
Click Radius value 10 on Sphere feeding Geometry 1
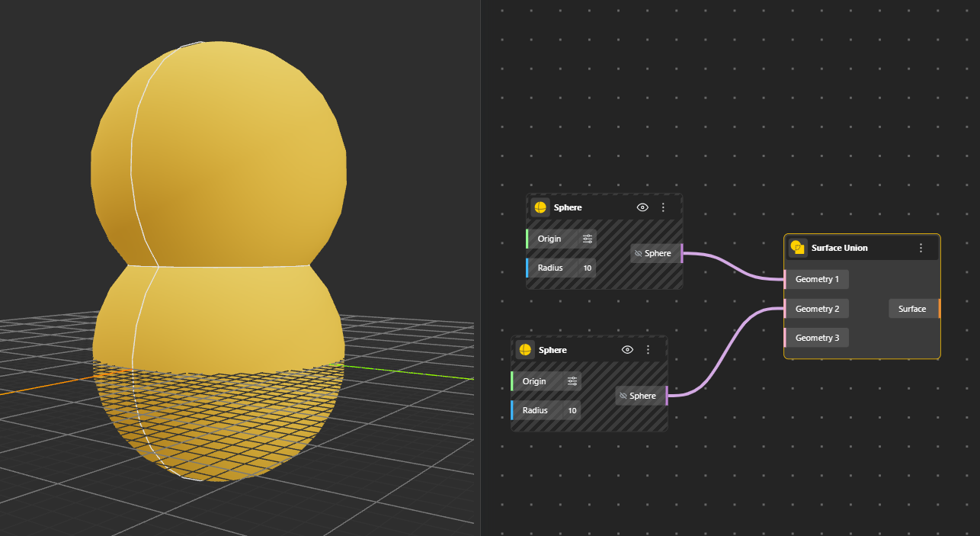tap(588, 268)
